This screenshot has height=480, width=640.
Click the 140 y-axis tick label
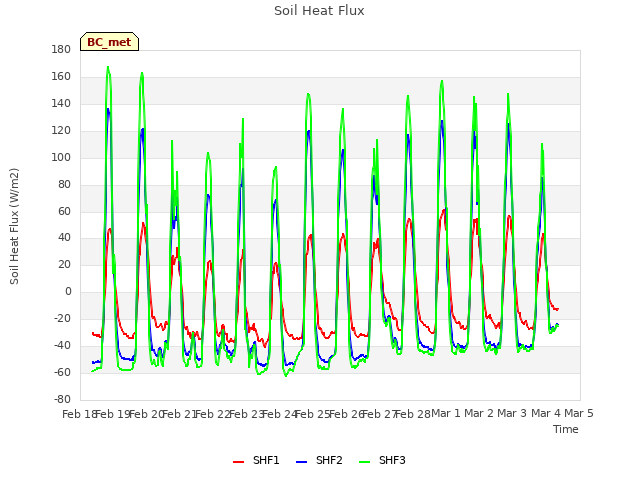point(61,104)
